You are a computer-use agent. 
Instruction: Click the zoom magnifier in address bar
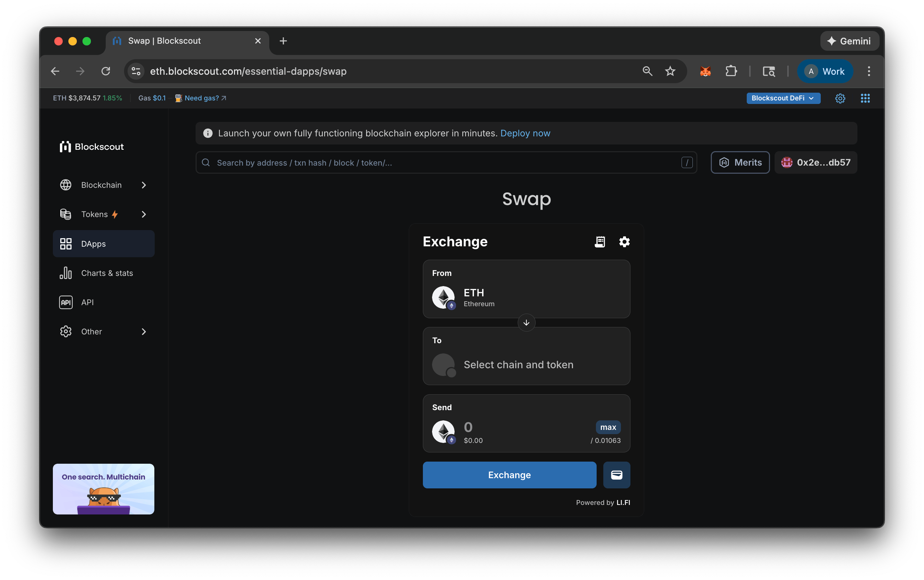click(x=647, y=71)
